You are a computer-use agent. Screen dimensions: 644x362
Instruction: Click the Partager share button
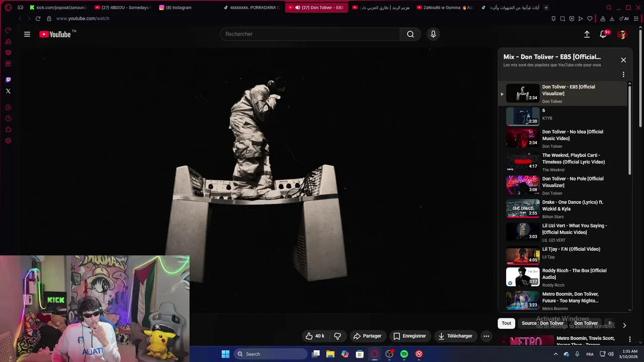367,336
